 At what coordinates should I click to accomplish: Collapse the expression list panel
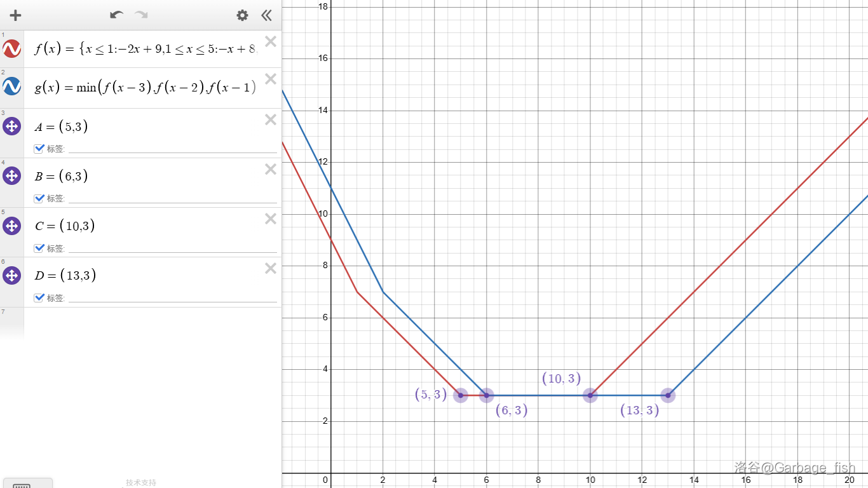point(266,15)
